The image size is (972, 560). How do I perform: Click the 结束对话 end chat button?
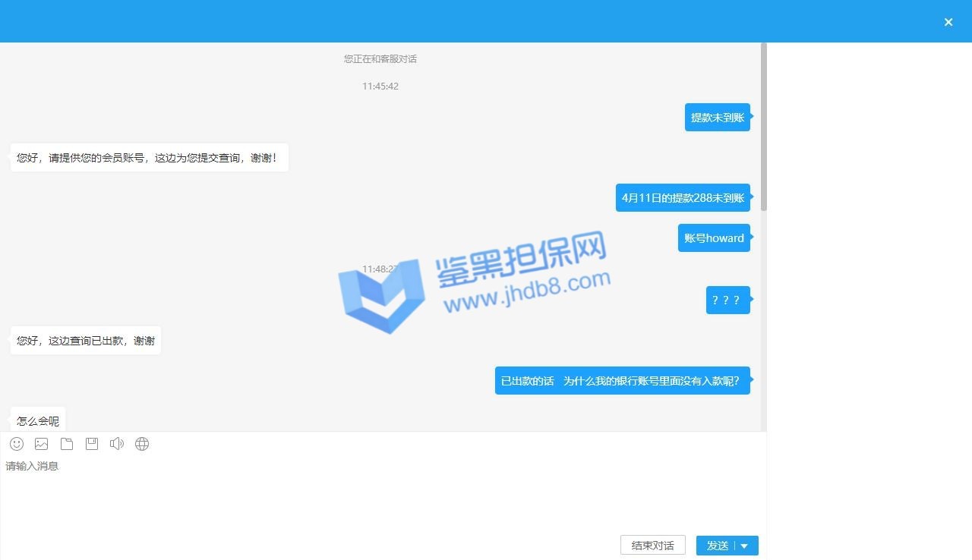point(652,546)
